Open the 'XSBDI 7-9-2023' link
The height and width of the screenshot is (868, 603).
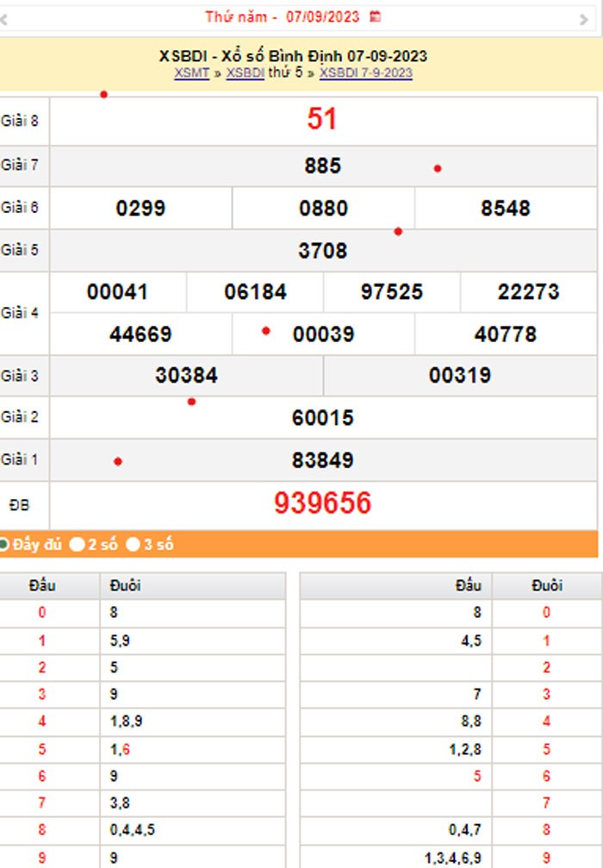click(x=365, y=73)
